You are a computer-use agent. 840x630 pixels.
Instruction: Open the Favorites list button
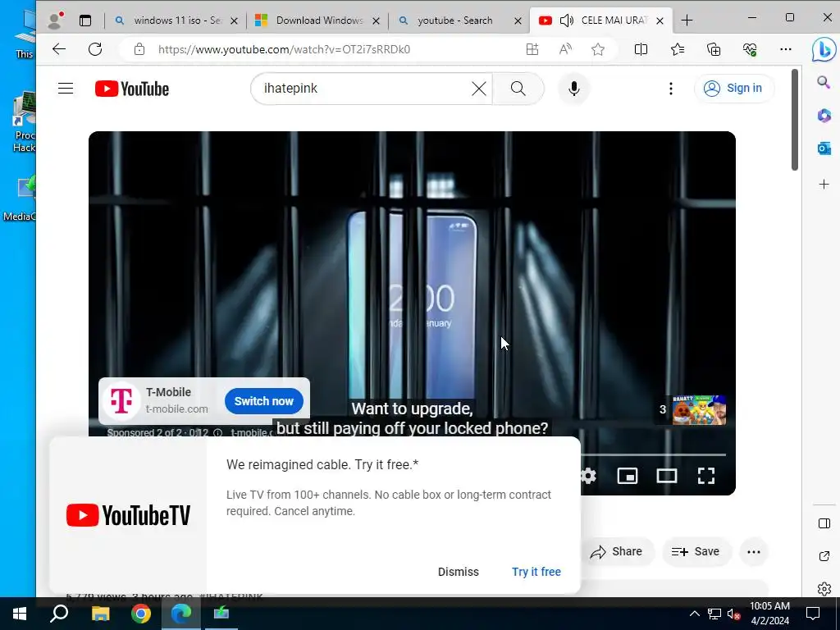pos(677,49)
